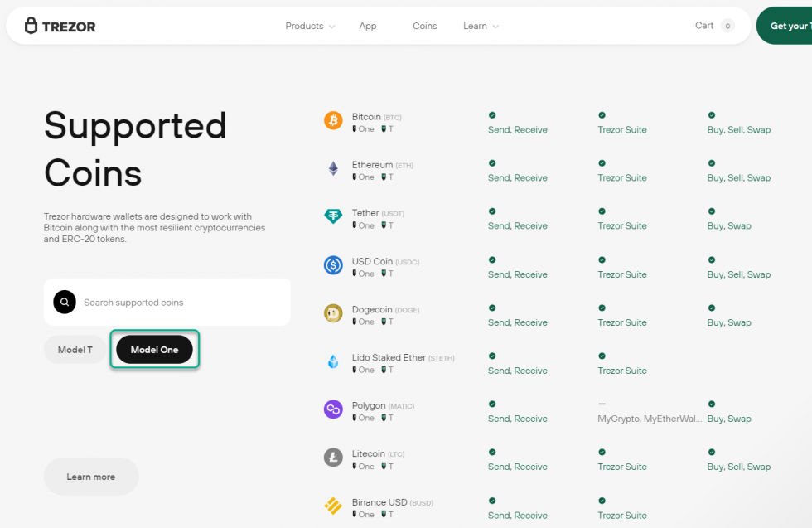Screen dimensions: 812x528
Task: Click the USD Coin icon
Action: click(x=333, y=265)
